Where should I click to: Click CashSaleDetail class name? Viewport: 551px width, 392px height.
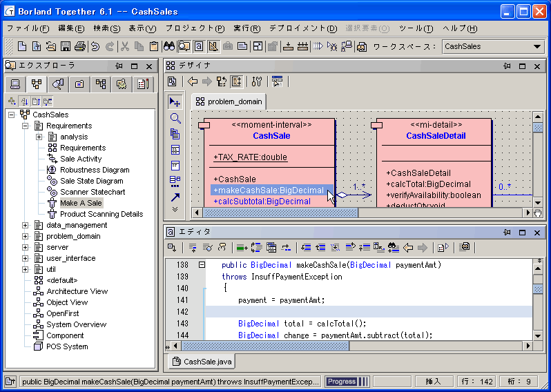(x=436, y=135)
